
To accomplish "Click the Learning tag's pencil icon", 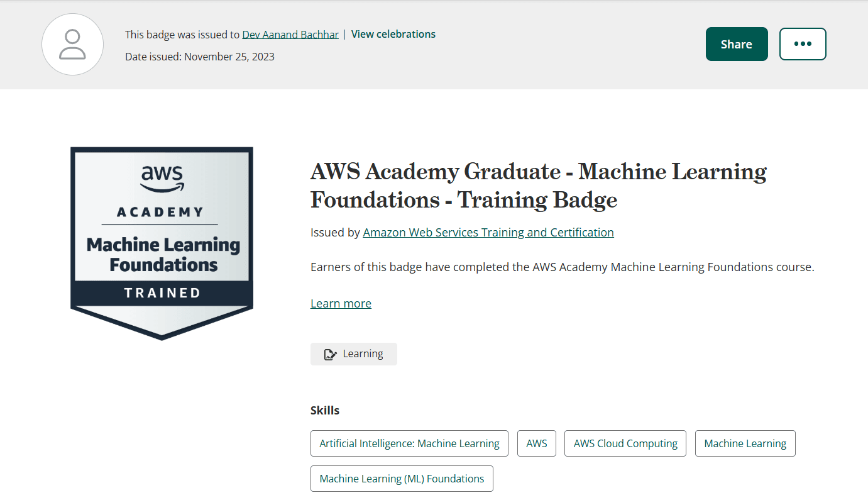I will point(330,354).
